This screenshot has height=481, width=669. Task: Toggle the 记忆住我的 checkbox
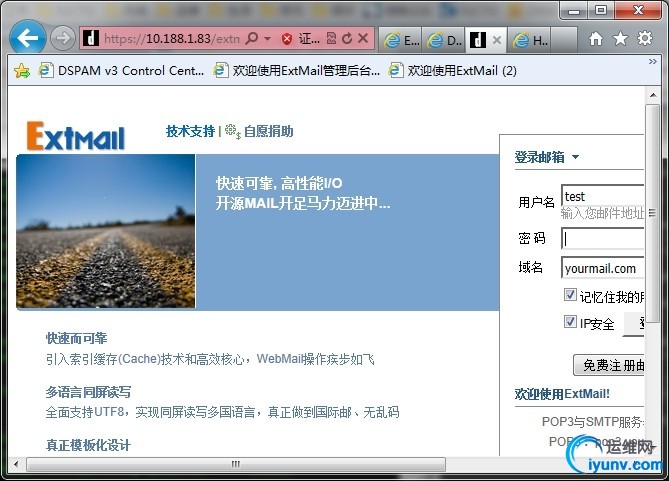coord(570,294)
